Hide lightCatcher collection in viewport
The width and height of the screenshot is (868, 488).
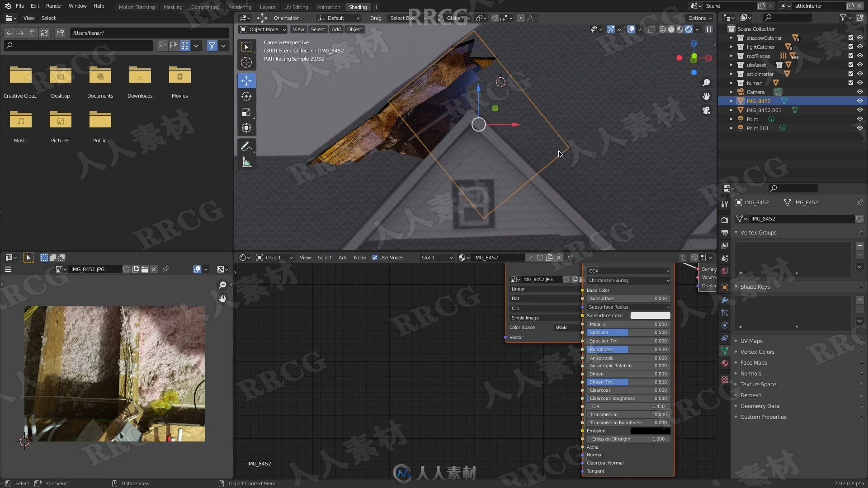[x=860, y=47]
